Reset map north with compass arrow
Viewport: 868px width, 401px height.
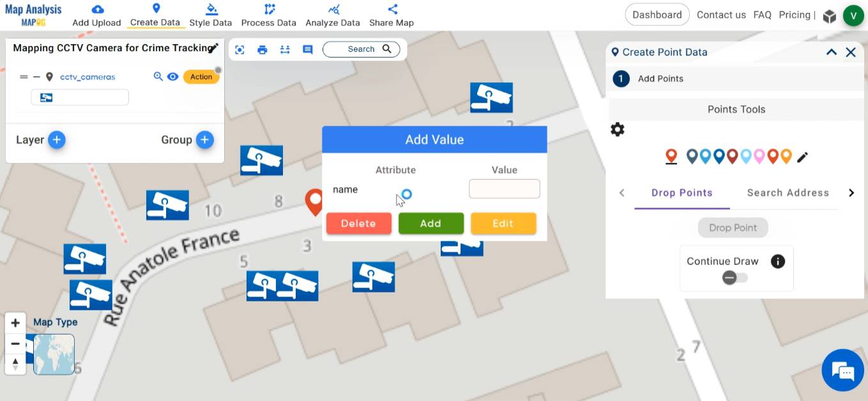[x=15, y=364]
